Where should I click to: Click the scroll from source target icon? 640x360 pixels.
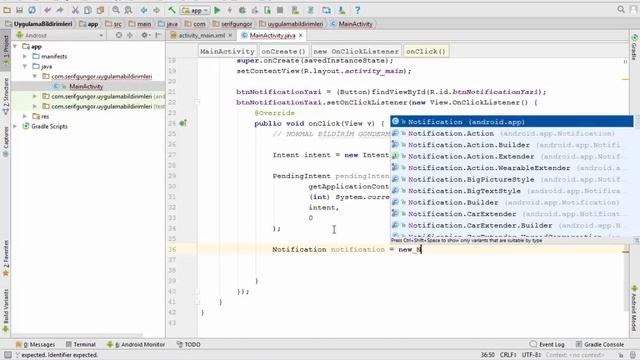tap(119, 36)
